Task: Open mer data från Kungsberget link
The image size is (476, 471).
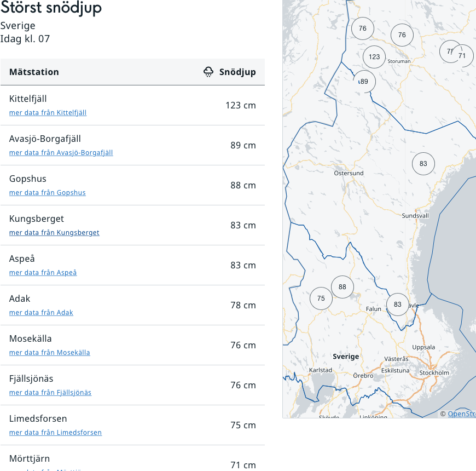Action: click(54, 233)
